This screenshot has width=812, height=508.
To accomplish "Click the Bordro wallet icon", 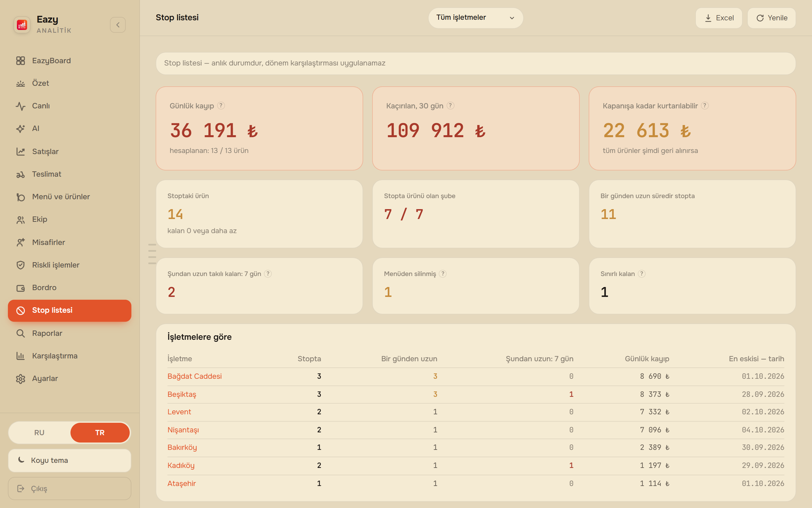I will point(21,288).
